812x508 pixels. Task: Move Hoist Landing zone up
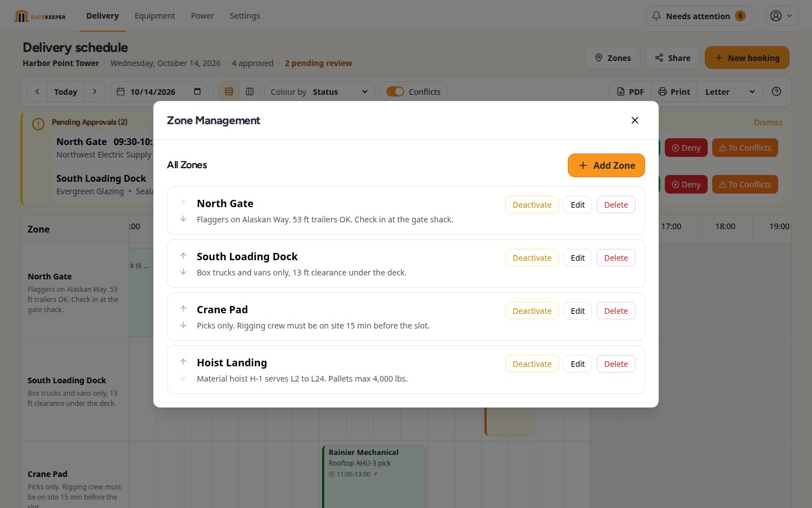point(183,362)
